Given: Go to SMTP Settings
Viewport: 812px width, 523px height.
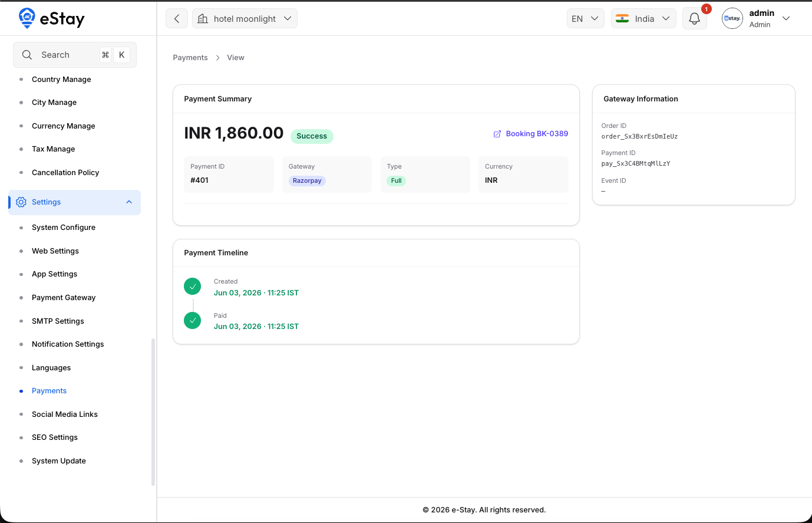Looking at the screenshot, I should 58,321.
